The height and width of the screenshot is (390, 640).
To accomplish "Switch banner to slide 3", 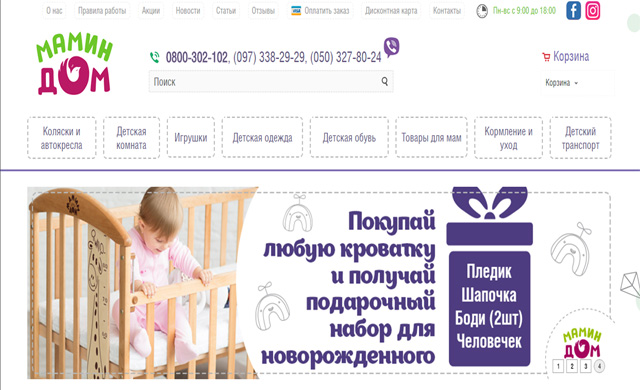I will click(585, 366).
